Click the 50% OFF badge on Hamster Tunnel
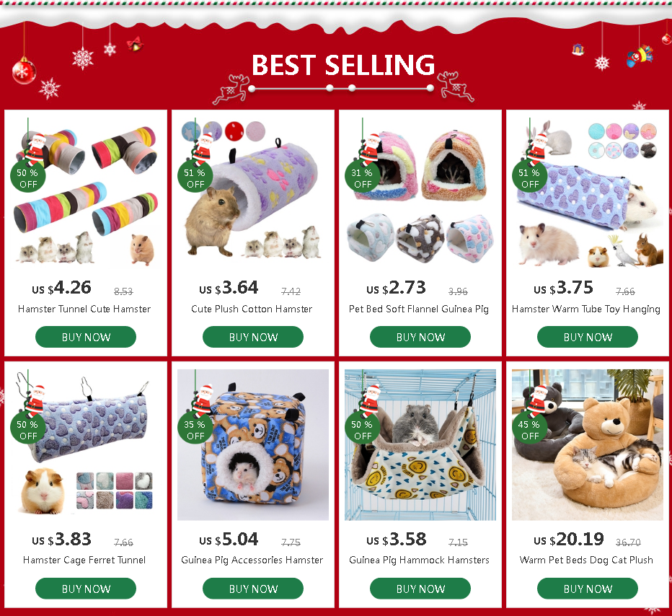The image size is (672, 616). click(28, 178)
